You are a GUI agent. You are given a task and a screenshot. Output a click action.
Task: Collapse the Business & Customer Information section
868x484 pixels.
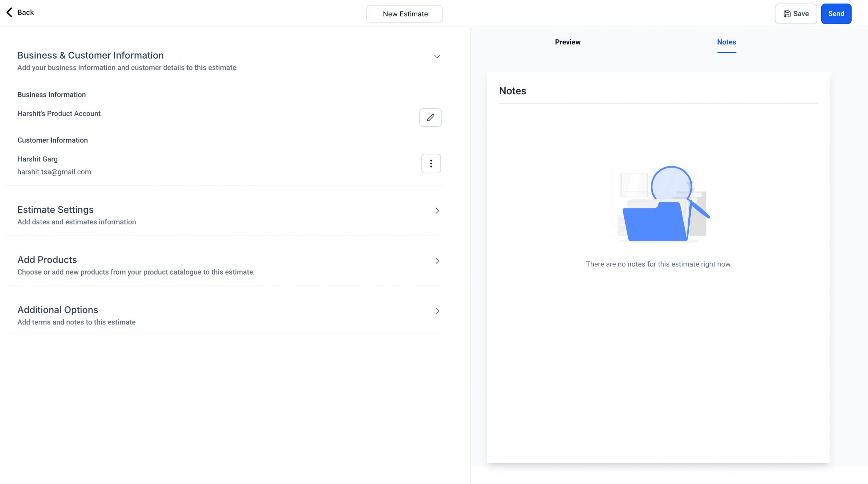pyautogui.click(x=437, y=56)
